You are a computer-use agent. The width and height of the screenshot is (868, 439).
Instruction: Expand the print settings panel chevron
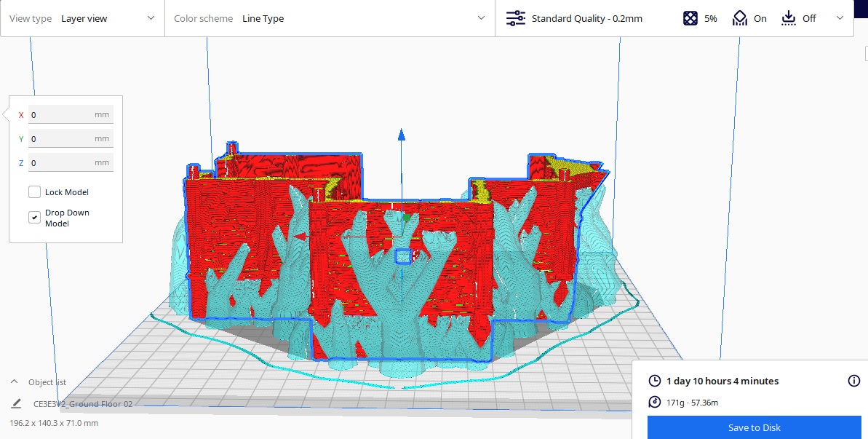[x=840, y=18]
